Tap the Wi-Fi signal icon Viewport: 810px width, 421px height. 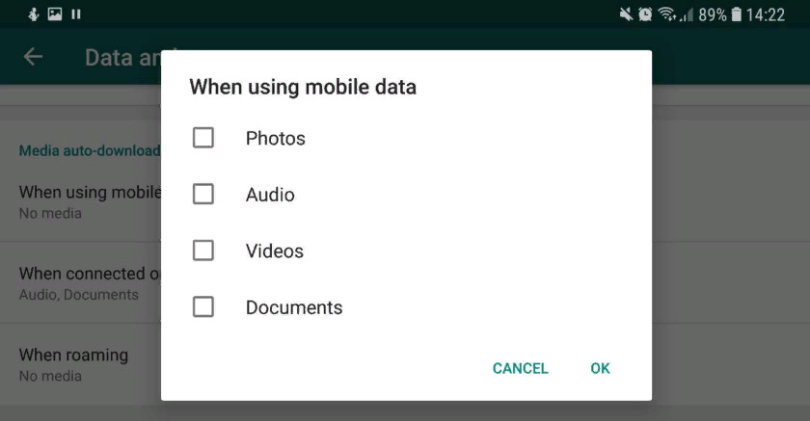click(x=665, y=14)
